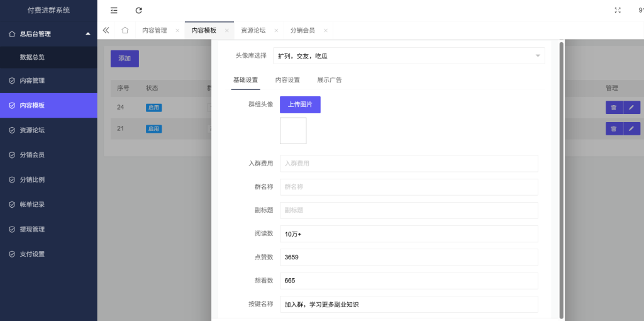Click the 付费进群系统 title
This screenshot has width=644, height=321.
pos(48,10)
